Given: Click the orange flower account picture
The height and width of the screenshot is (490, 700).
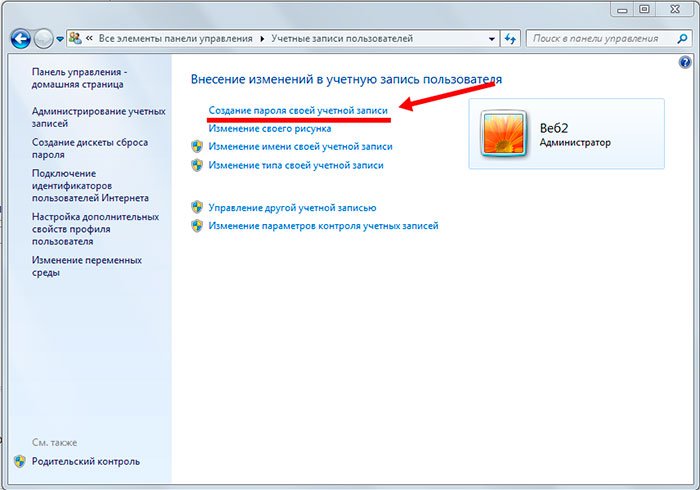Looking at the screenshot, I should pyautogui.click(x=503, y=134).
